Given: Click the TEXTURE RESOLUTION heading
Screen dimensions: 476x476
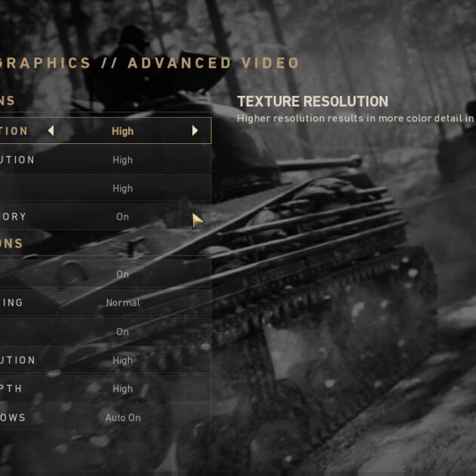Looking at the screenshot, I should click(312, 101).
